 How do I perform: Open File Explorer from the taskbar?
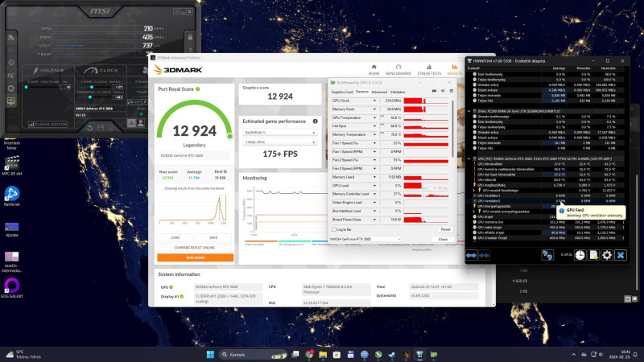coord(323,355)
